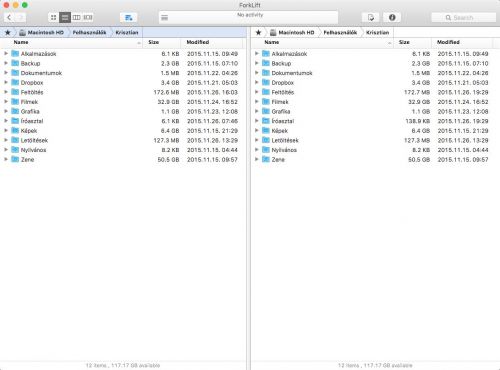Click Letöltések name in right pane
Viewport: 500px width, 370px height.
tap(285, 140)
